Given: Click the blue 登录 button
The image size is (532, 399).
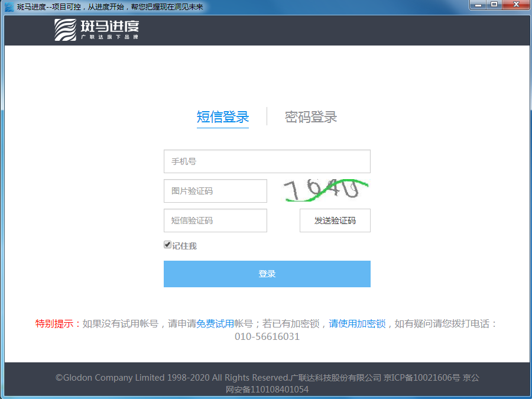Looking at the screenshot, I should pyautogui.click(x=267, y=274).
